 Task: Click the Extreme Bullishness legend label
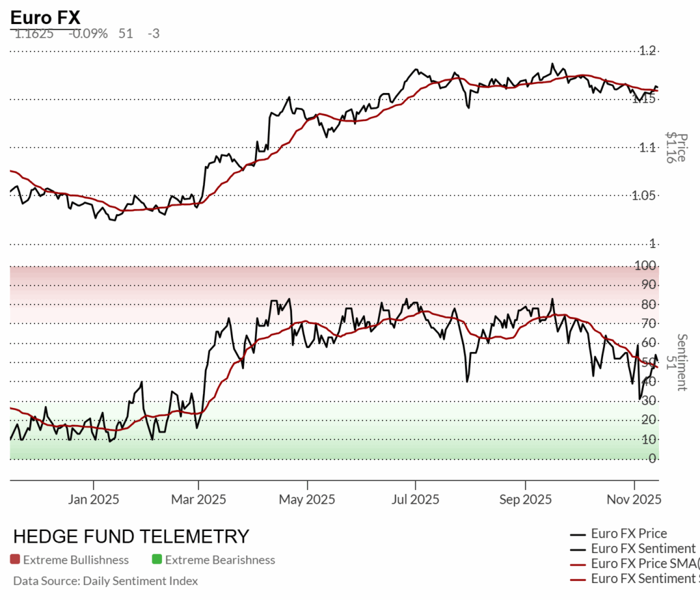[x=76, y=560]
